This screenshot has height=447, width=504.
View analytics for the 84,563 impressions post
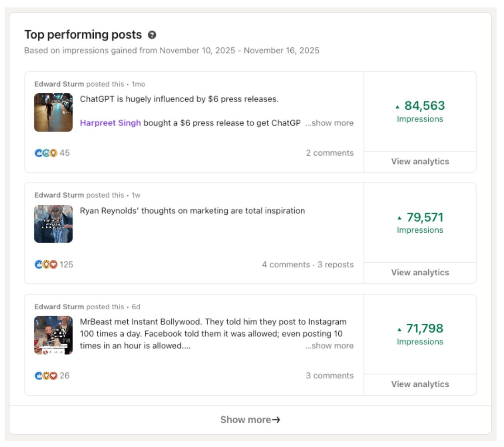pyautogui.click(x=420, y=162)
